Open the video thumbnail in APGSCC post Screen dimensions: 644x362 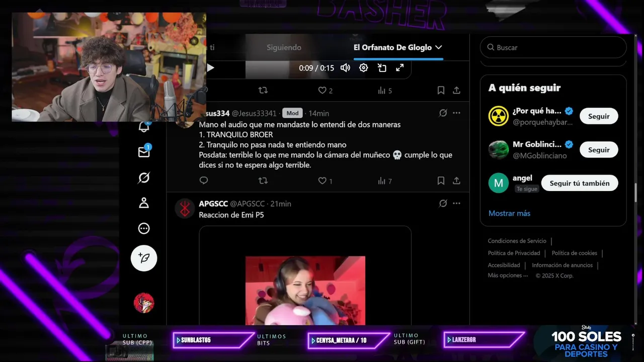[x=305, y=291]
